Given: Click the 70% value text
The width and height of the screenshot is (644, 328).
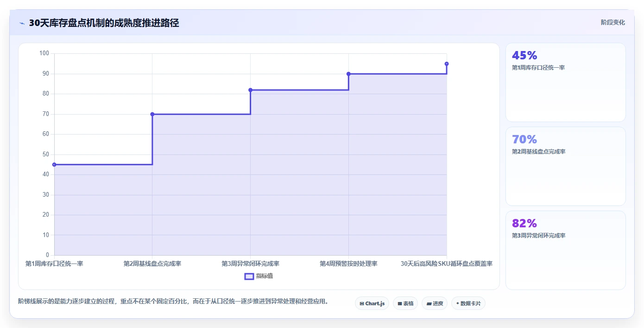Looking at the screenshot, I should point(524,140).
